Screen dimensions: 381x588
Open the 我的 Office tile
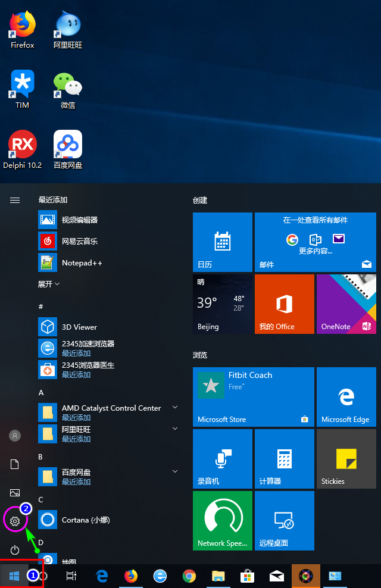284,304
